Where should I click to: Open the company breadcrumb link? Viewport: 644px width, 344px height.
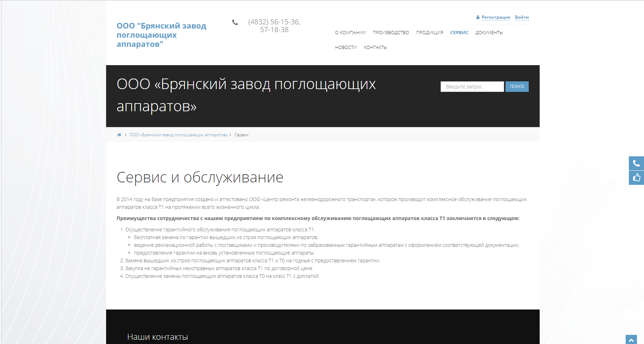[179, 135]
